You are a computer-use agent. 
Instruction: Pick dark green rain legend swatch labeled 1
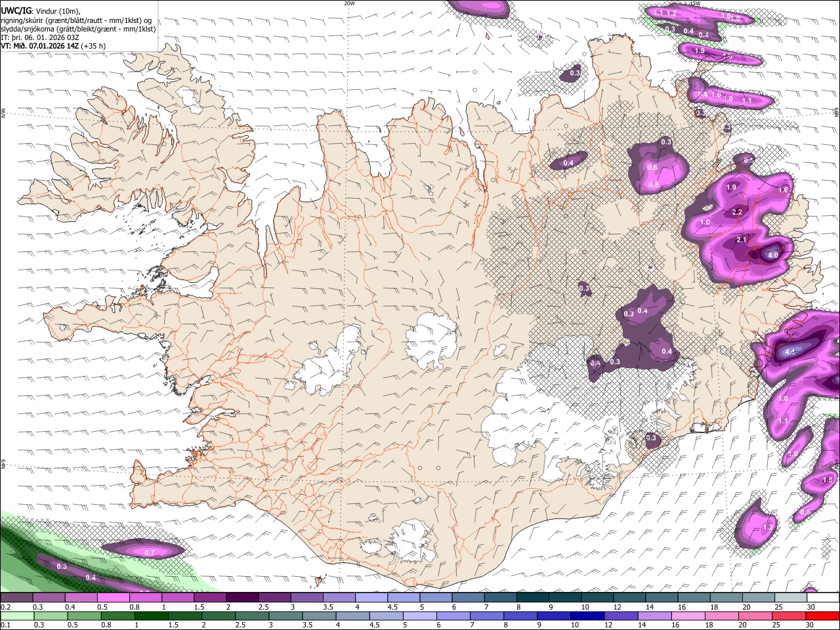pos(151,616)
